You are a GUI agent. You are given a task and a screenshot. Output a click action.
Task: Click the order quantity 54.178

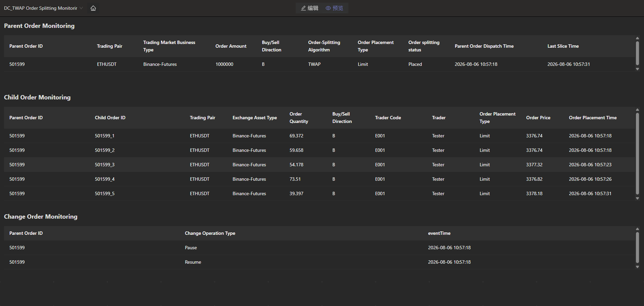click(x=296, y=165)
